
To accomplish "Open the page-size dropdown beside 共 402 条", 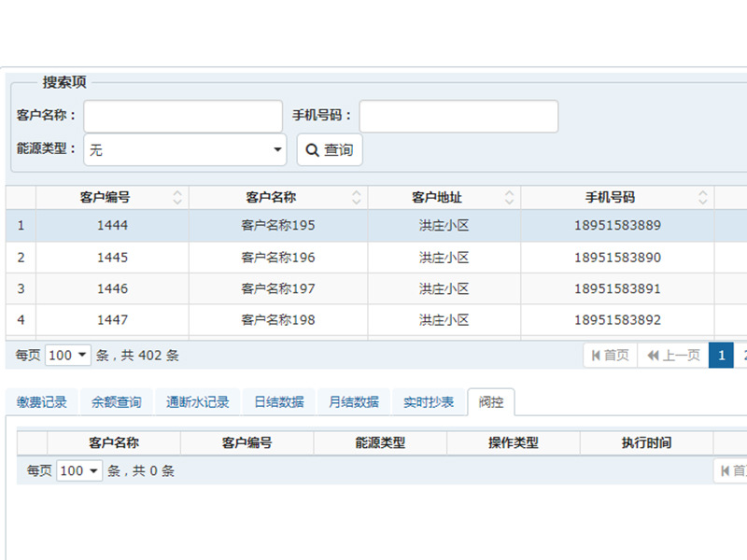I will (67, 356).
